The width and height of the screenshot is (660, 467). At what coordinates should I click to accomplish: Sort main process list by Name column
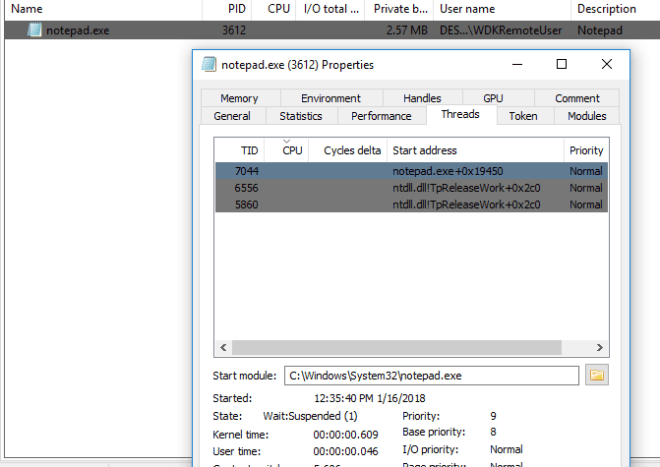[x=104, y=9]
